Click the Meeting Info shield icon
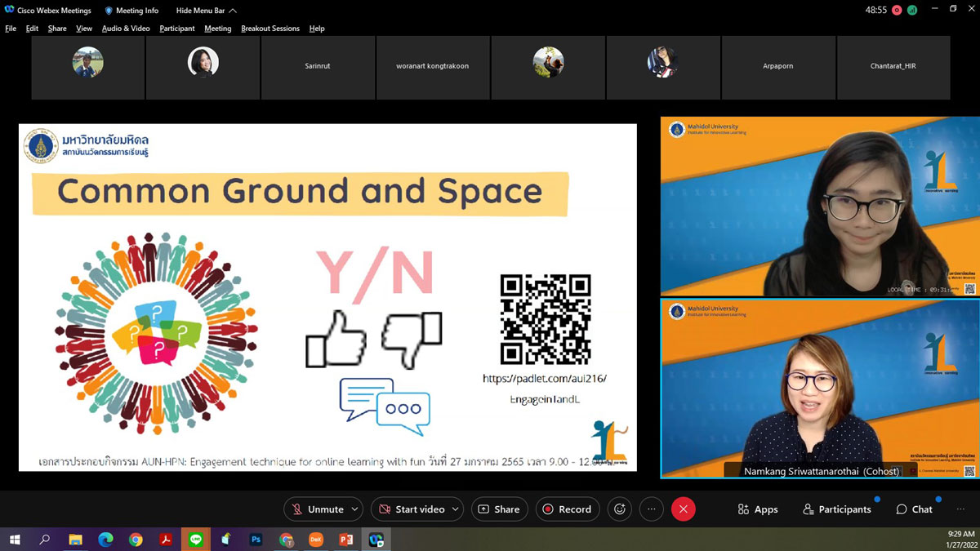This screenshot has height=551, width=980. click(109, 11)
